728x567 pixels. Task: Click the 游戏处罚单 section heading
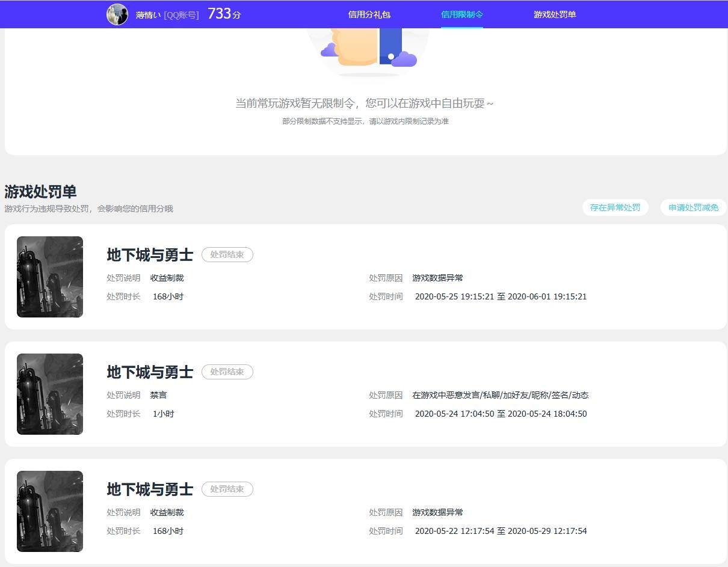pyautogui.click(x=41, y=192)
